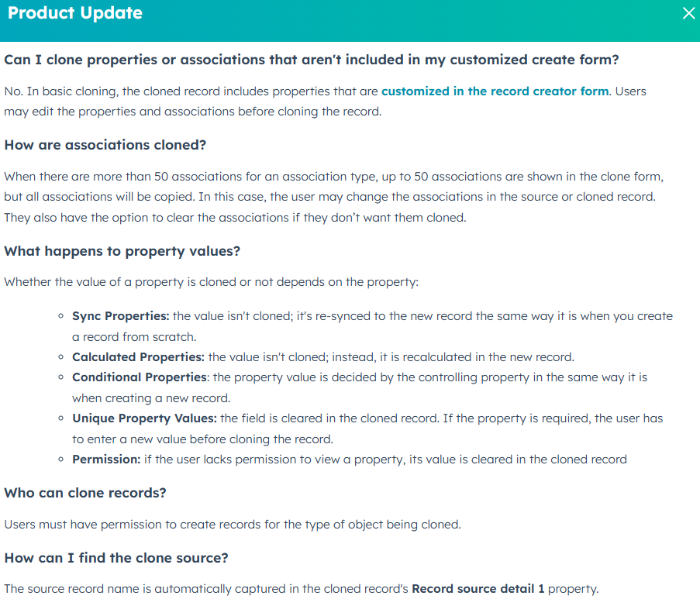The height and width of the screenshot is (599, 700).
Task: Select the 'Conditional Properties' bullet label
Action: coord(140,377)
